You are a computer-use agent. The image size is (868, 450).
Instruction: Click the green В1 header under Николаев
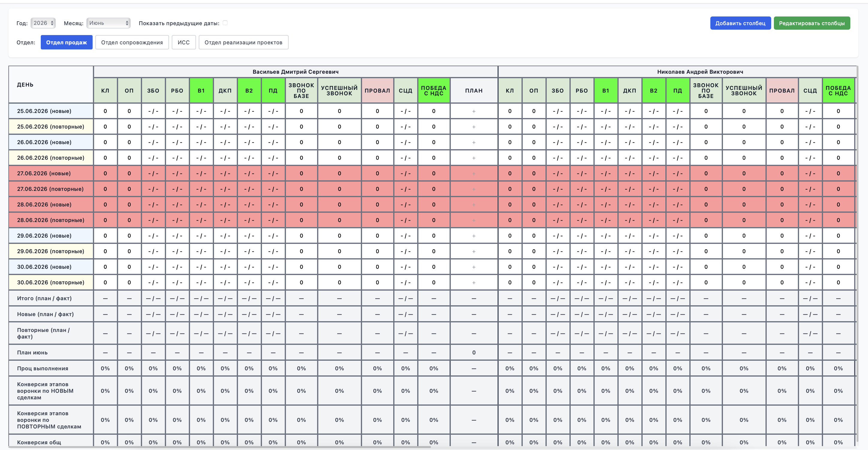point(605,90)
